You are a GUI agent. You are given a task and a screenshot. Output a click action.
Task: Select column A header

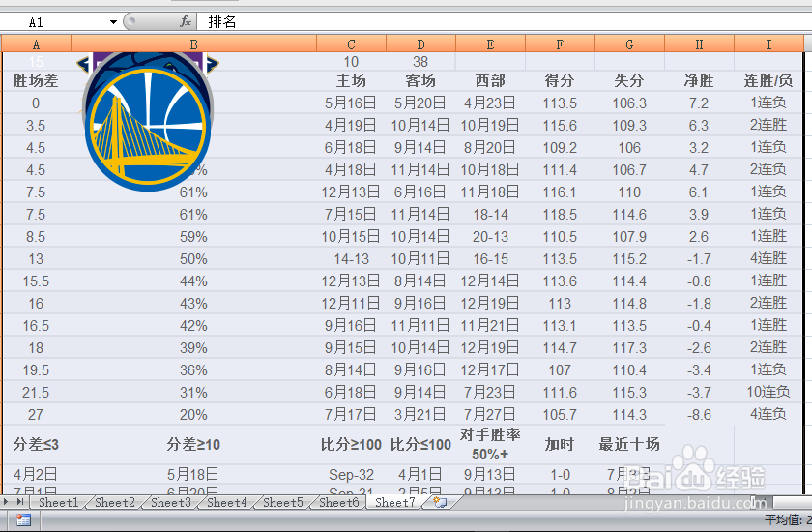(37, 44)
